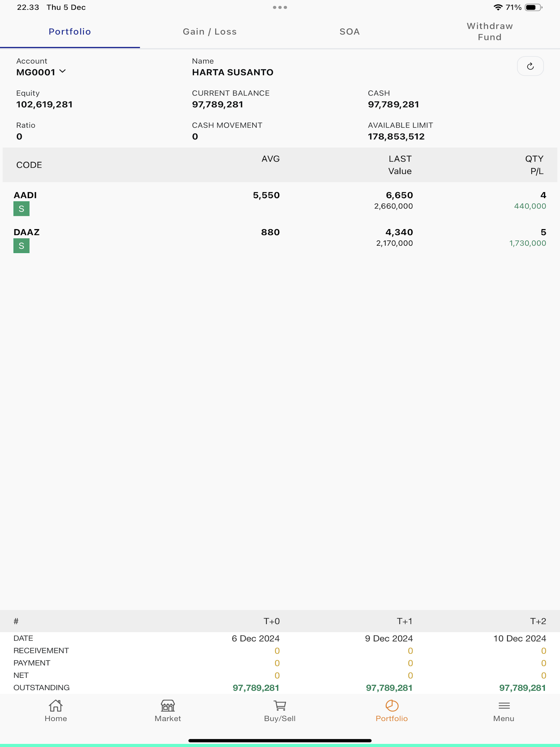Switch to the SOA tab
The width and height of the screenshot is (560, 747).
pos(350,32)
